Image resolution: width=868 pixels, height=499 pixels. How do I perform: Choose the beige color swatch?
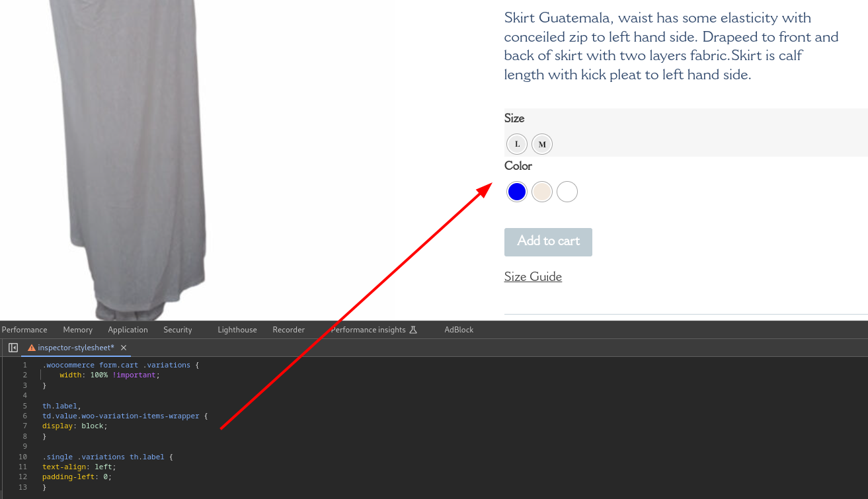pyautogui.click(x=542, y=192)
